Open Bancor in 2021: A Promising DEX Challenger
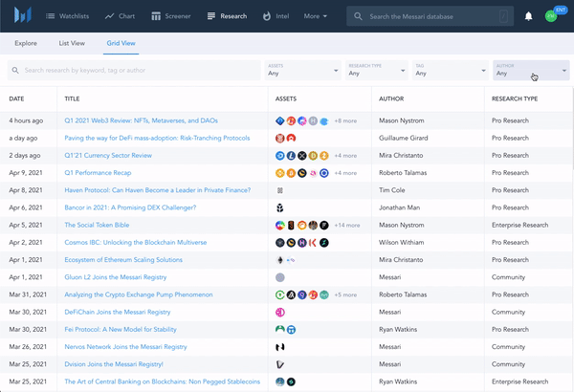Image resolution: width=574 pixels, height=392 pixels. tap(130, 207)
